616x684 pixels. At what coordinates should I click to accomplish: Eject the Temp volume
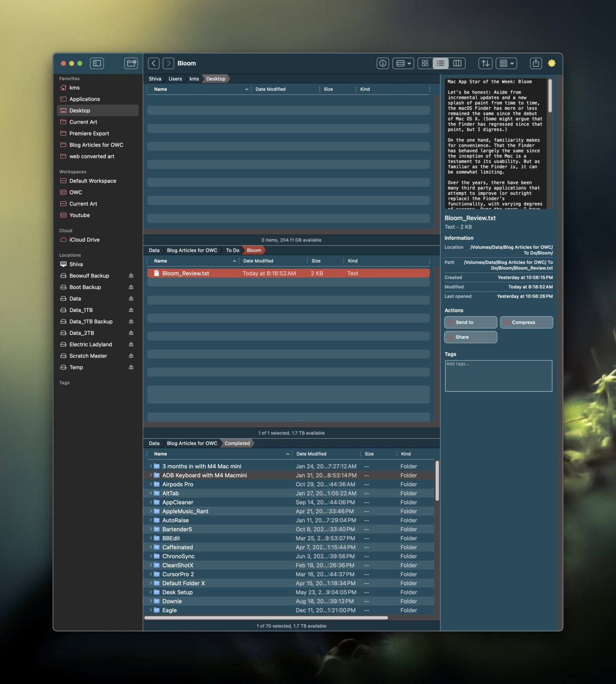pos(131,367)
